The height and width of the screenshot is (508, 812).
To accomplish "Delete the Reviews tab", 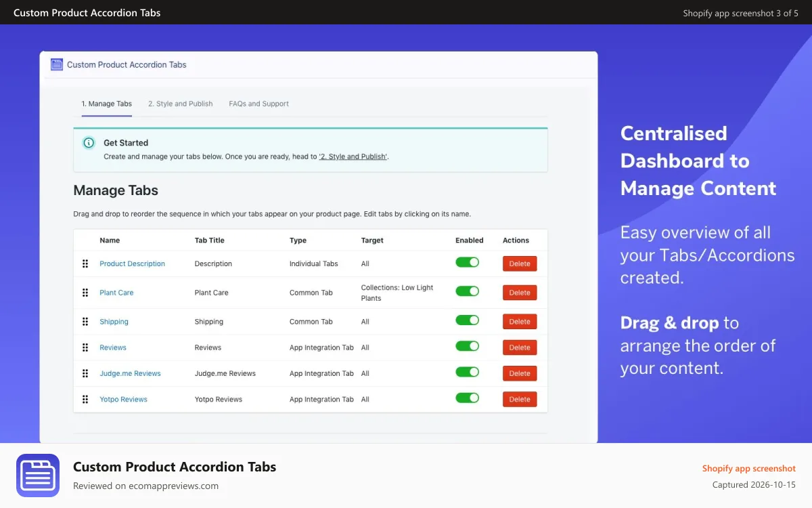I will tap(520, 347).
